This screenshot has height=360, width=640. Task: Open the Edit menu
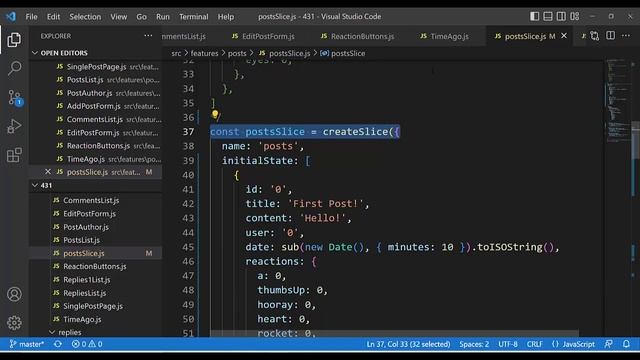53,17
